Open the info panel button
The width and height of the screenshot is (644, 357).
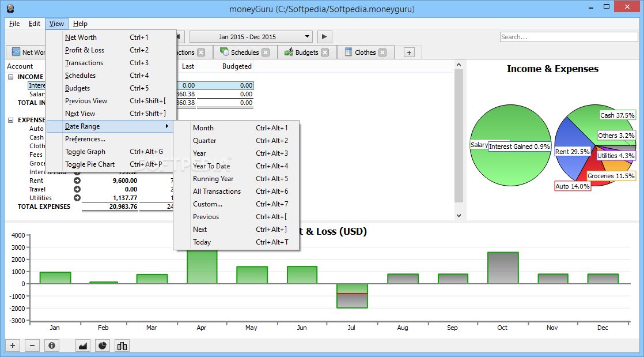tap(52, 345)
